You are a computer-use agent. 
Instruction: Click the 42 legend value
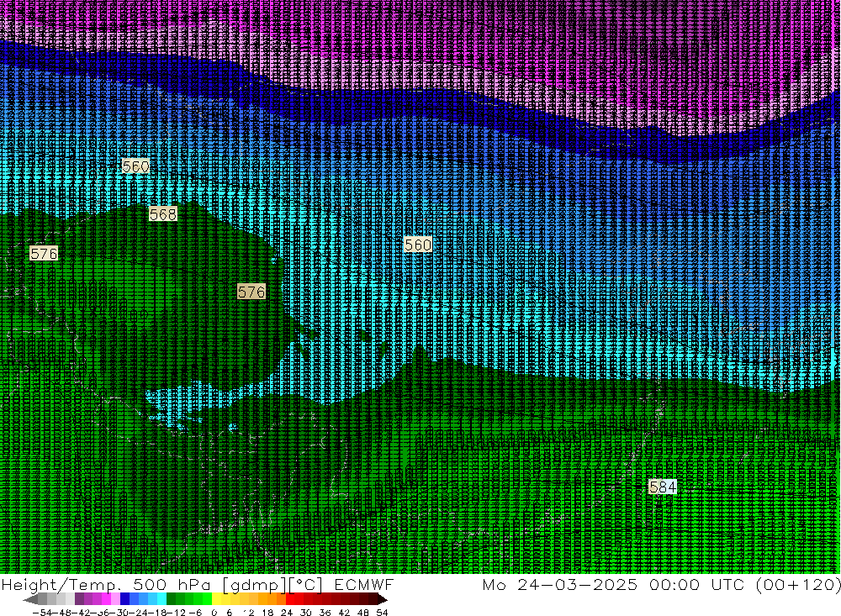pos(344,613)
